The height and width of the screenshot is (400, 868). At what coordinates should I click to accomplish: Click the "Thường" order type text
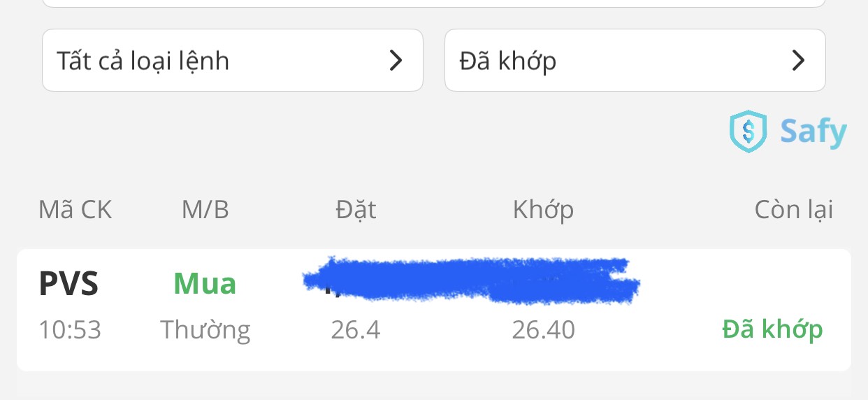tap(205, 329)
